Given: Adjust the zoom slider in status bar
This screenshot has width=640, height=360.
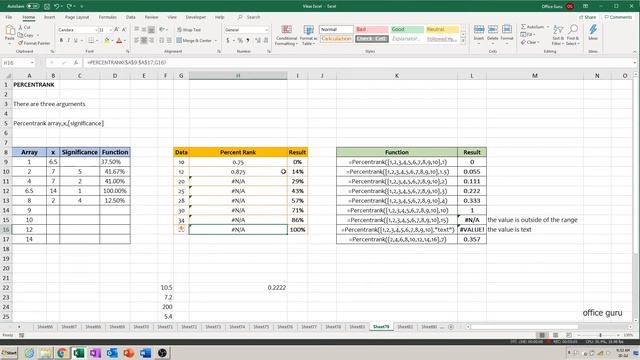Looking at the screenshot, I should point(600,335).
